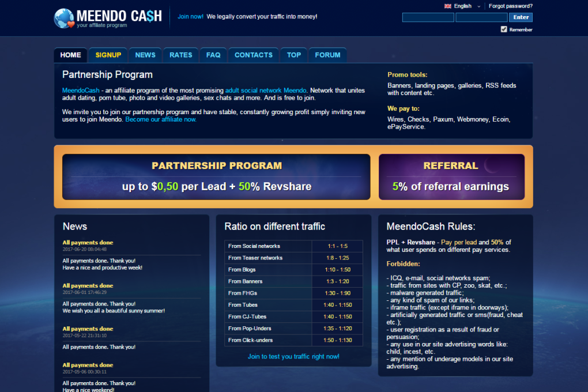The image size is (588, 392).
Task: Focus the second login input field
Action: coord(481,18)
